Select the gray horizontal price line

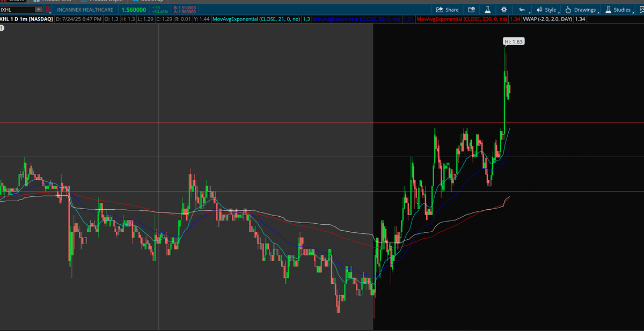322,157
